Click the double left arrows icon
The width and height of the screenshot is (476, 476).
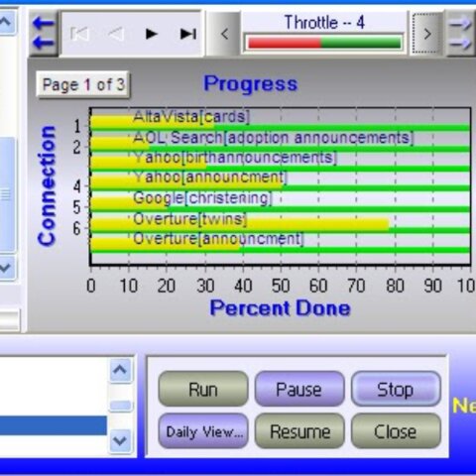tap(44, 33)
